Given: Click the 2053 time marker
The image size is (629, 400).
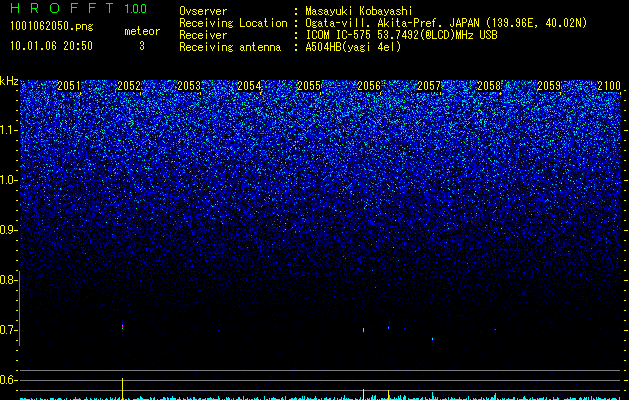Looking at the screenshot, I should click(x=189, y=86).
